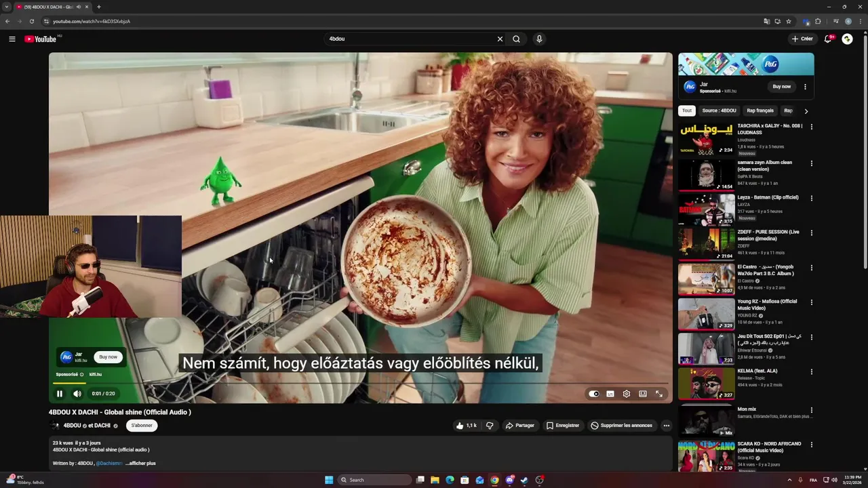The height and width of the screenshot is (488, 868).
Task: Open options for samara zayn Album clean
Action: coord(811,163)
